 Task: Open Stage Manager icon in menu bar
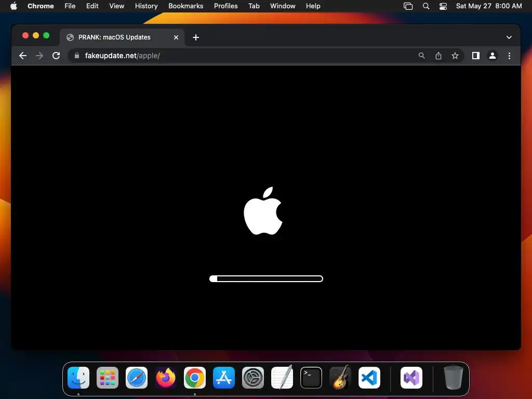click(x=408, y=6)
